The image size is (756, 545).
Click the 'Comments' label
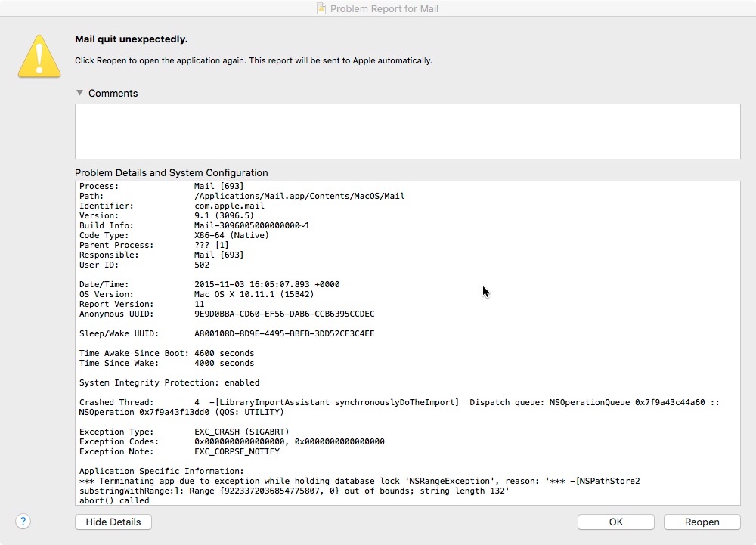113,94
